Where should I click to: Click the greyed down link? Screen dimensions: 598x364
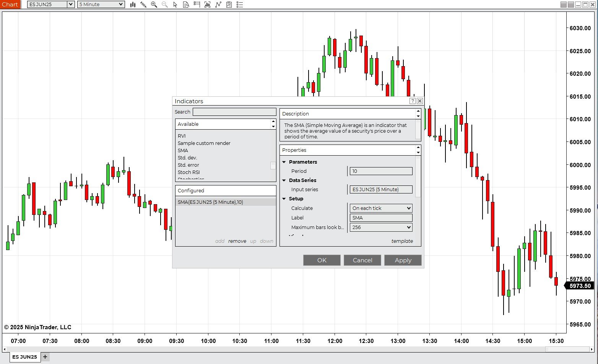[266, 241]
